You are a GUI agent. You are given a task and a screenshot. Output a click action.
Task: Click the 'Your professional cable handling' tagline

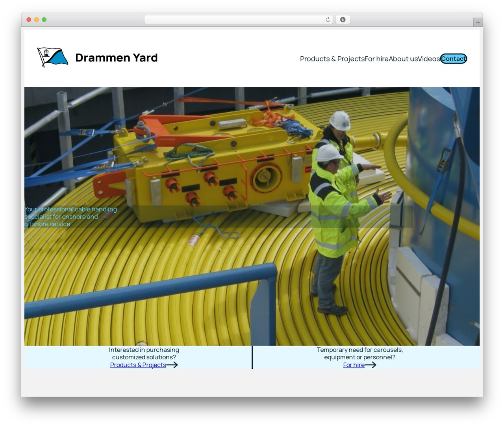tap(71, 217)
